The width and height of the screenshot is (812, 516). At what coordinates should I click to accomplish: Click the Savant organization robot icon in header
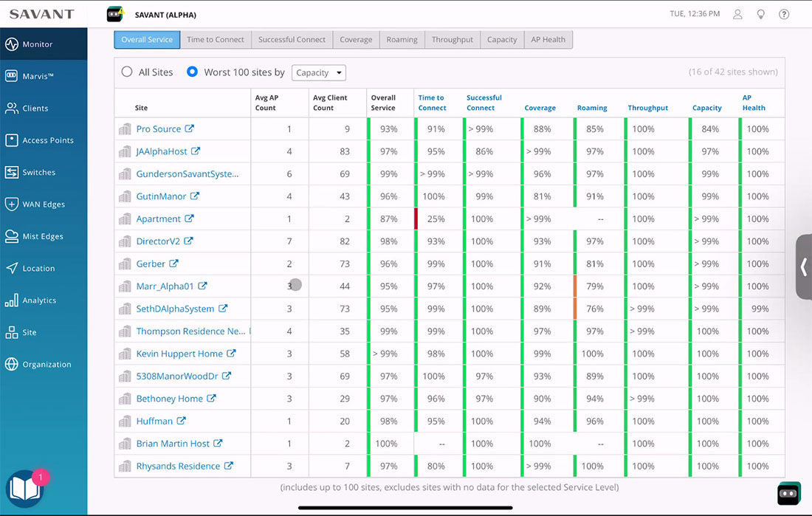pos(115,14)
